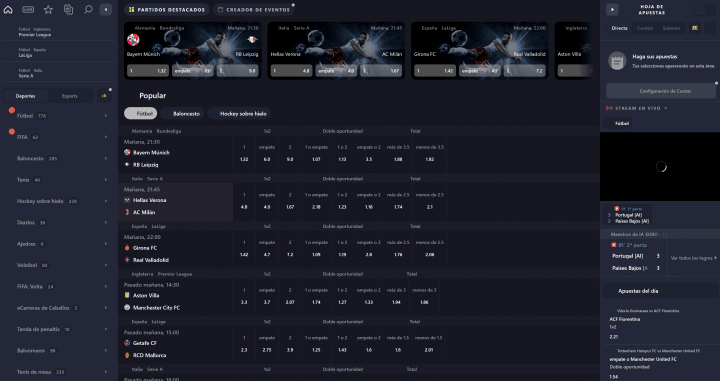Open the search magnifier icon
The image size is (720, 381).
point(88,9)
